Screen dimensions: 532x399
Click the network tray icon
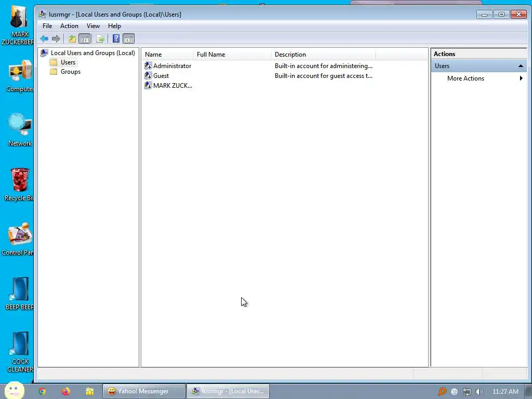click(467, 392)
